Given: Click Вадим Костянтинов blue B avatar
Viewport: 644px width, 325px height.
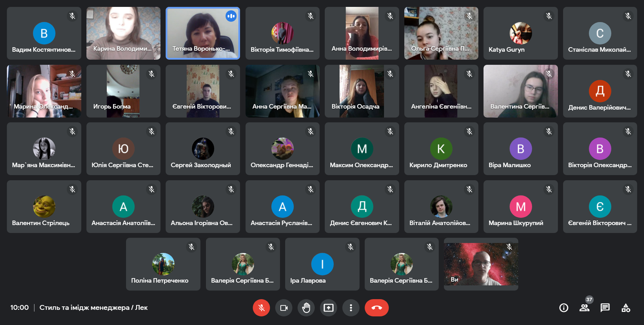Looking at the screenshot, I should pyautogui.click(x=44, y=33).
